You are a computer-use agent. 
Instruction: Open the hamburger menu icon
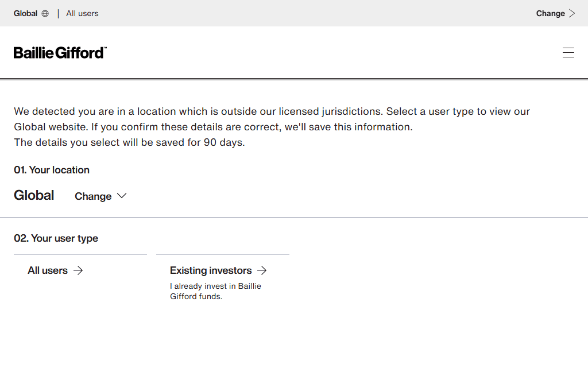[568, 52]
